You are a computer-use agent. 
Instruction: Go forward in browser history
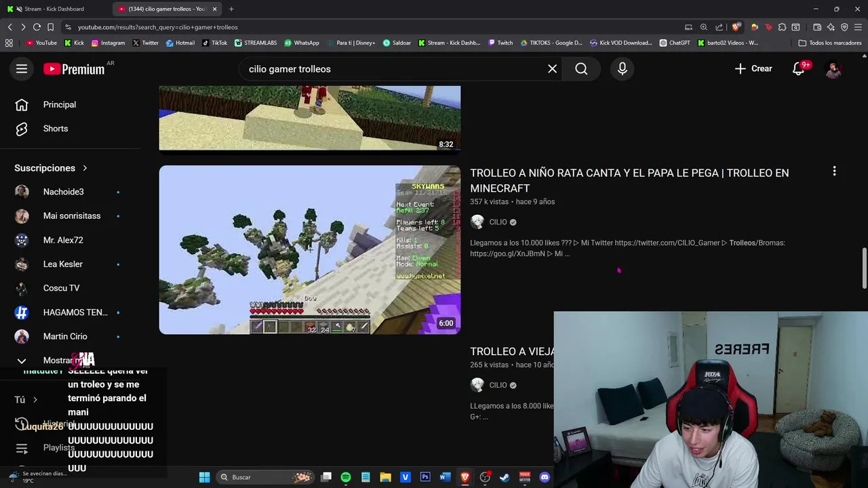click(23, 27)
